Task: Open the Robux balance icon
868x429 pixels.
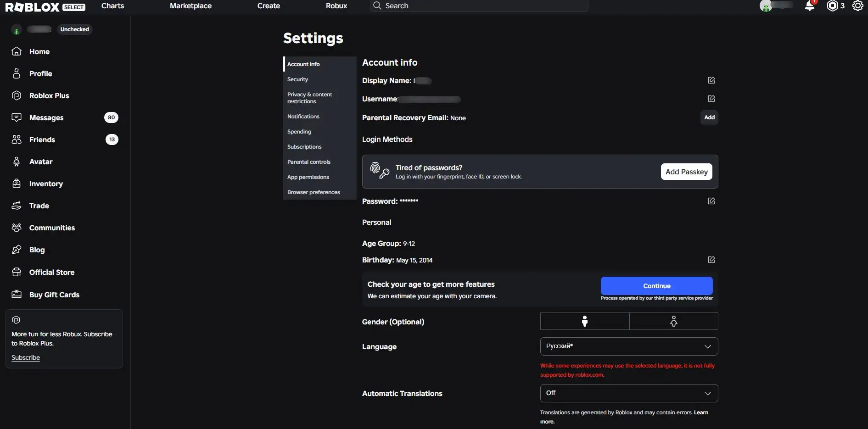Action: coord(832,6)
